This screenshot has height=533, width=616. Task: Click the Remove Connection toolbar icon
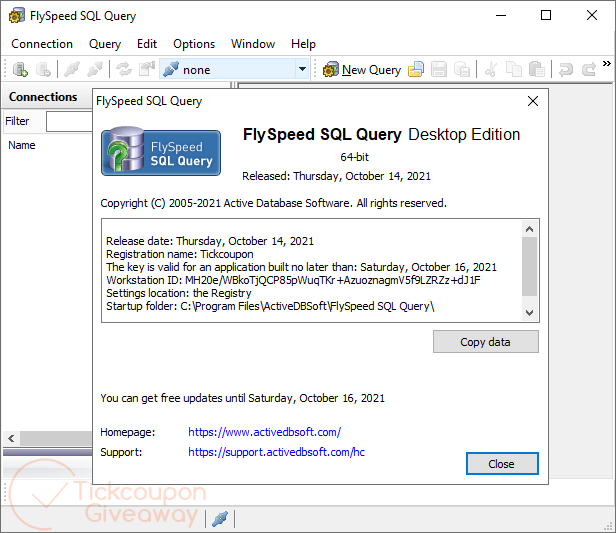[x=43, y=70]
